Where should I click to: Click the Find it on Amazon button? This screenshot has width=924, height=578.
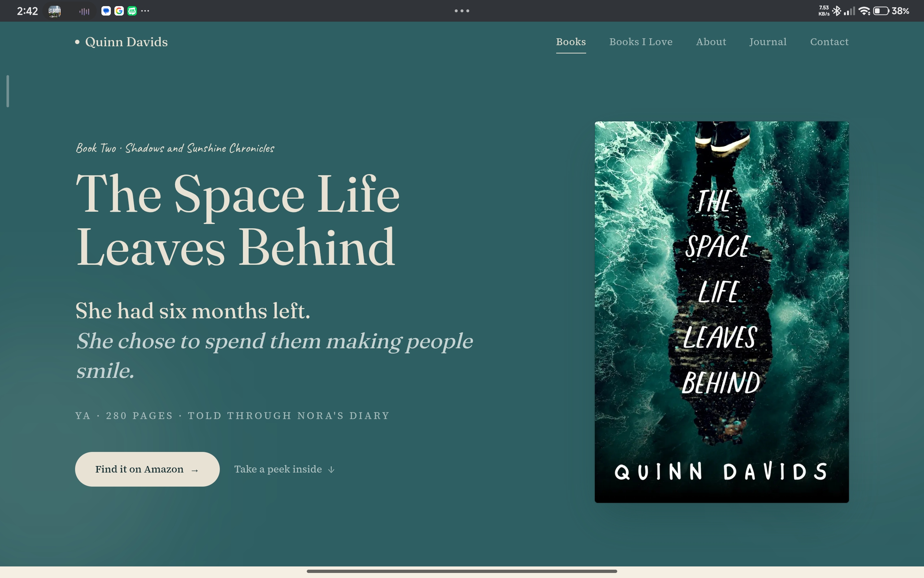pos(147,469)
